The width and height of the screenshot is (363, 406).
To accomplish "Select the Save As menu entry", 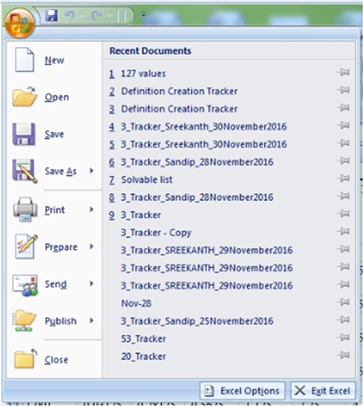I will tap(60, 171).
